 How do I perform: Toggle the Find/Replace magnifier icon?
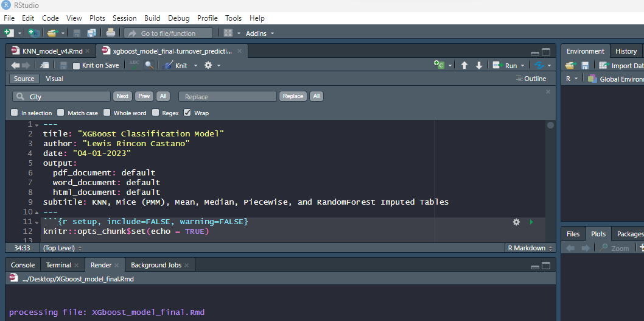click(x=150, y=65)
